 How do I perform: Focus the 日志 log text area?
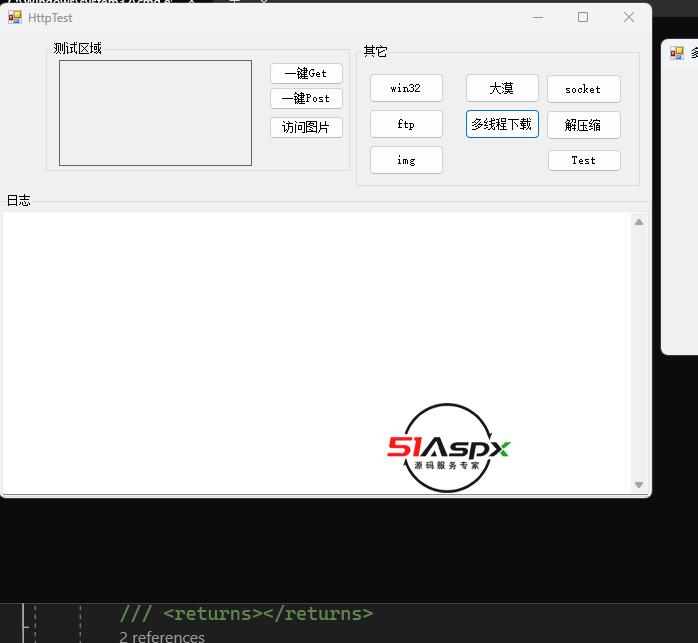(317, 353)
